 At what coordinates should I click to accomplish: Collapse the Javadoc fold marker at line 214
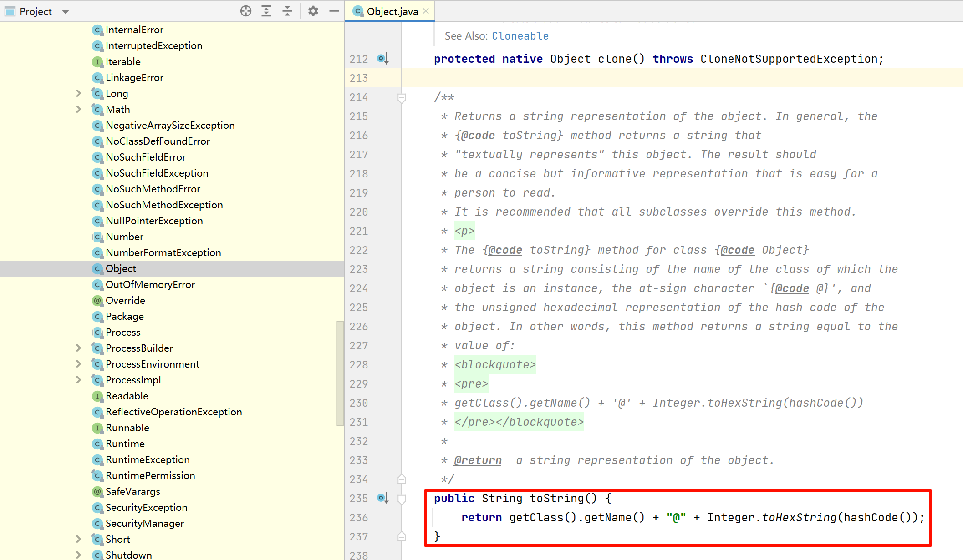[x=402, y=98]
